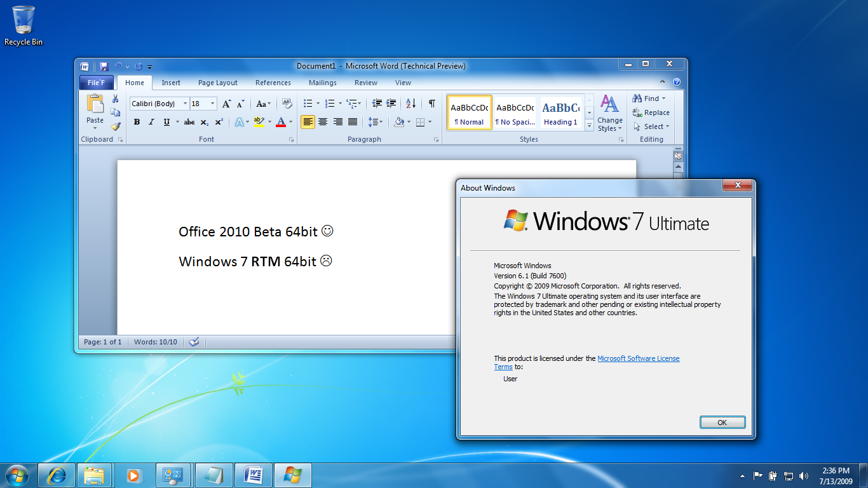
Task: Apply red font color A button
Action: pos(281,122)
